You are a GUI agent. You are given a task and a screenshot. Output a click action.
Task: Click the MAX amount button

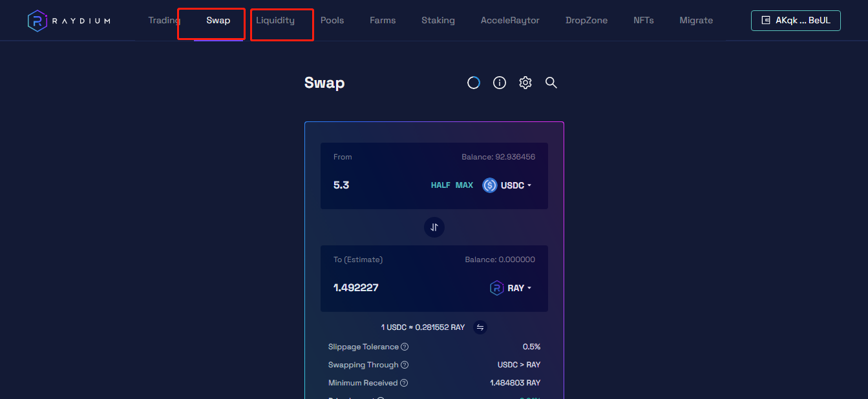[464, 185]
